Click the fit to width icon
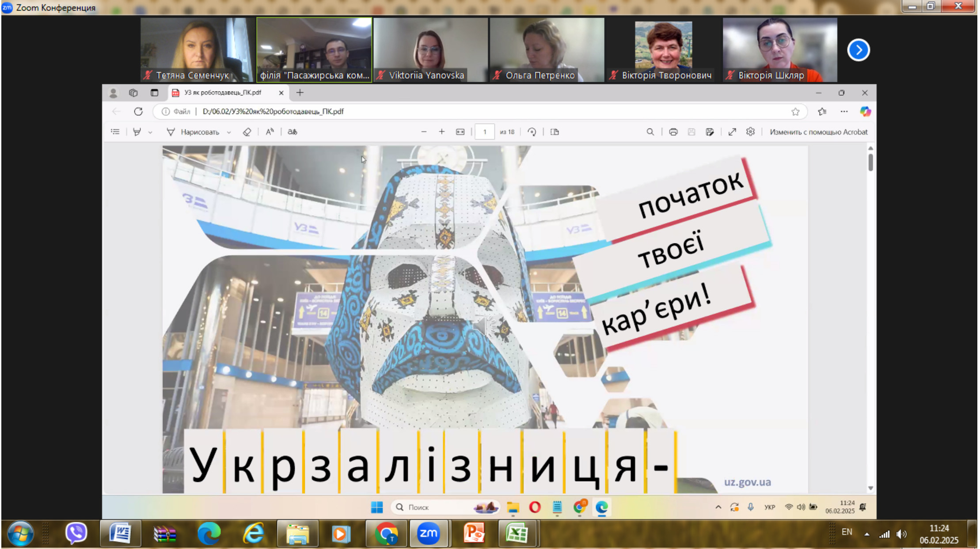The image size is (980, 549). pyautogui.click(x=460, y=132)
